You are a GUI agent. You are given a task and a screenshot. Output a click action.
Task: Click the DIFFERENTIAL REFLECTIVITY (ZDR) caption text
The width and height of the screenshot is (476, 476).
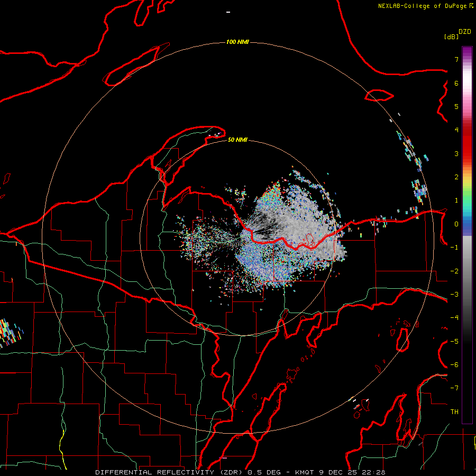coord(170,472)
